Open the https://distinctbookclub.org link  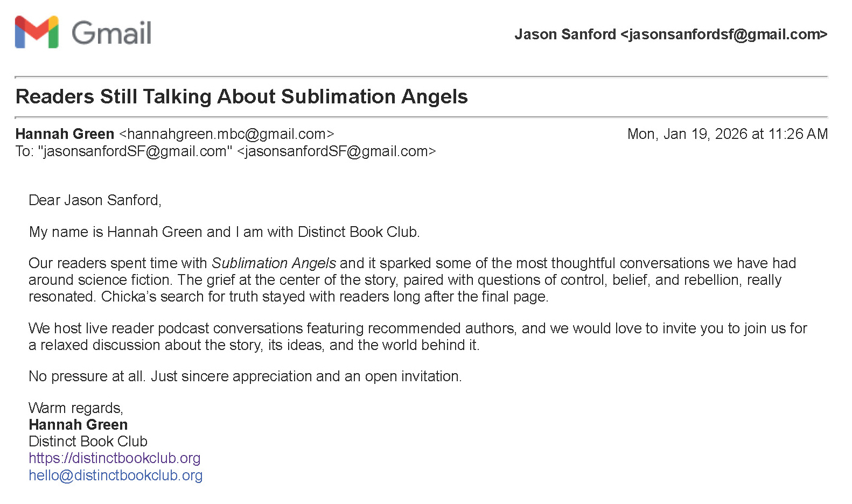click(x=114, y=458)
